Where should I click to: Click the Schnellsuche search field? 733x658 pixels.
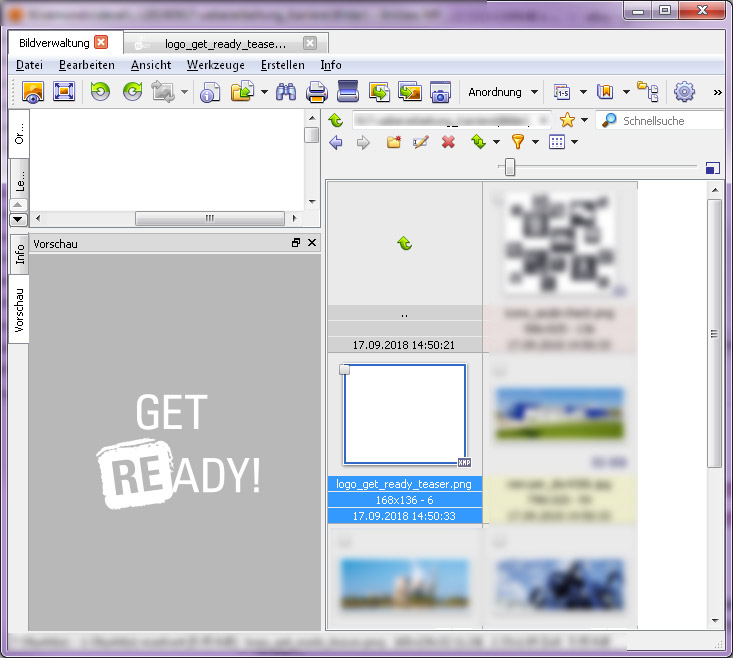[670, 120]
